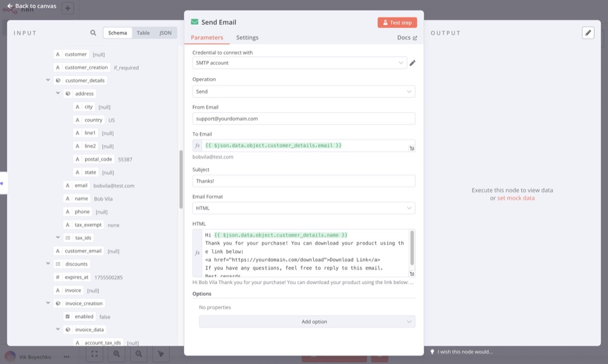
Task: Select the postal_code field pill
Action: point(94,159)
